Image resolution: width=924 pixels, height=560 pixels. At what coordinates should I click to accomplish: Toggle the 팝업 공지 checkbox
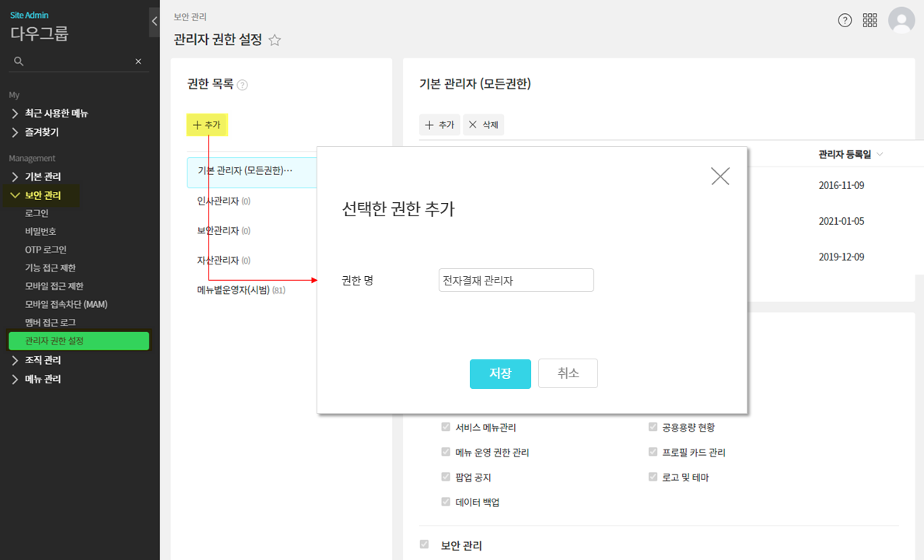446,477
